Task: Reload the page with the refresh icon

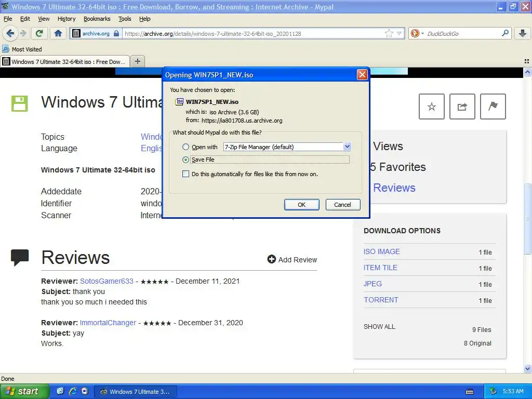Action: (39, 33)
